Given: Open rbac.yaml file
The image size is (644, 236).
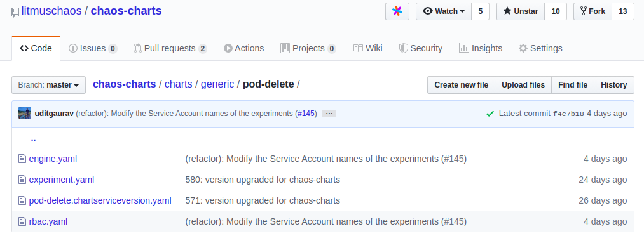Looking at the screenshot, I should pos(48,221).
